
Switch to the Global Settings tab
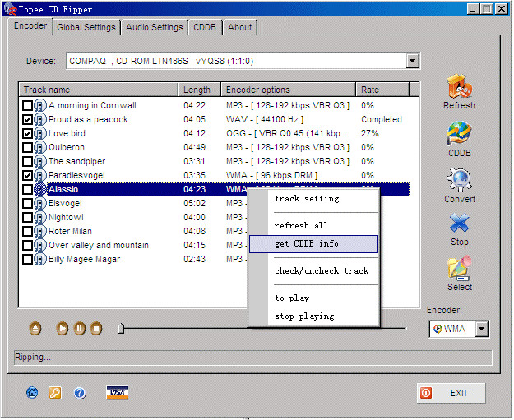click(86, 27)
